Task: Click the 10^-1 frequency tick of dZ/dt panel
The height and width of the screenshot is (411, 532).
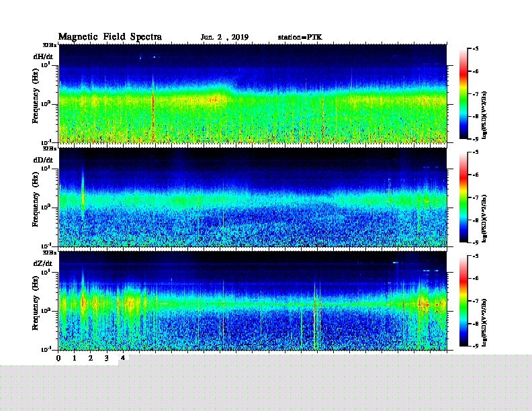Action: [46, 349]
